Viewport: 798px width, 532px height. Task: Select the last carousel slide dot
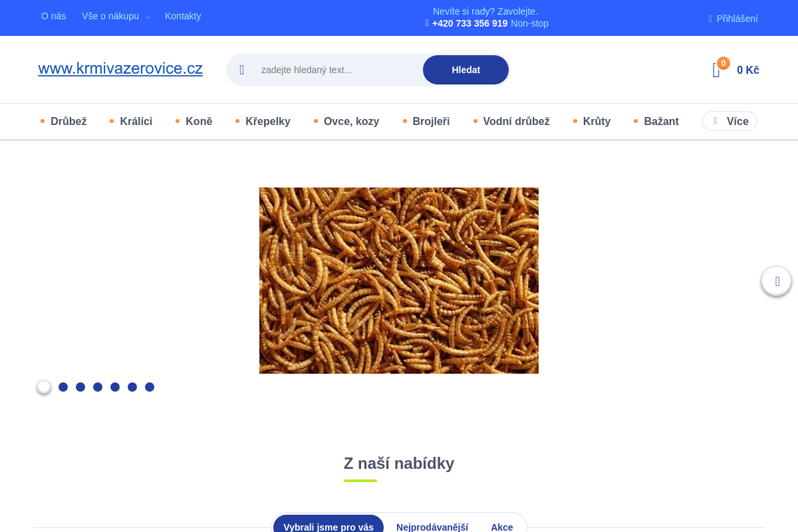(x=150, y=387)
